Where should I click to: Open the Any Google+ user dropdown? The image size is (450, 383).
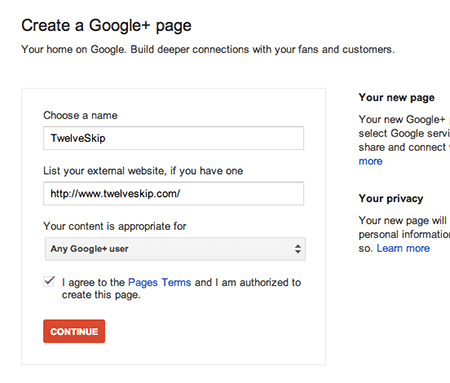(x=175, y=249)
